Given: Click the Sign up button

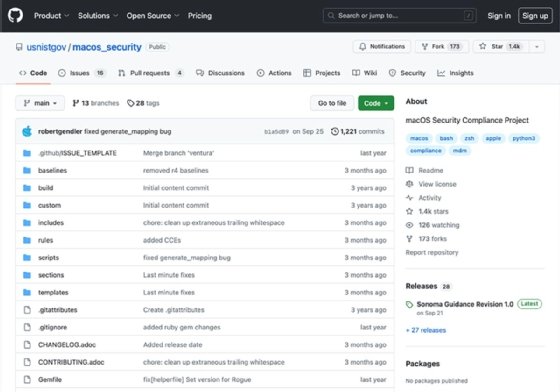Looking at the screenshot, I should pyautogui.click(x=535, y=16).
